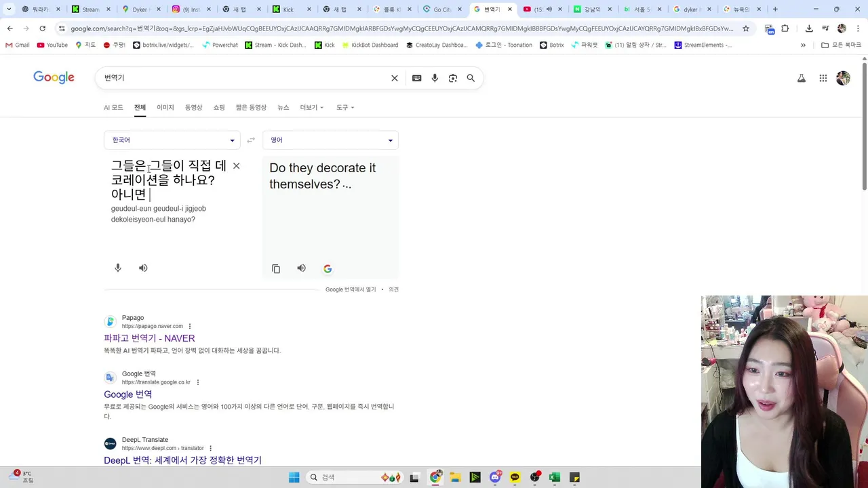Start voice search with the microphone icon

[x=435, y=78]
